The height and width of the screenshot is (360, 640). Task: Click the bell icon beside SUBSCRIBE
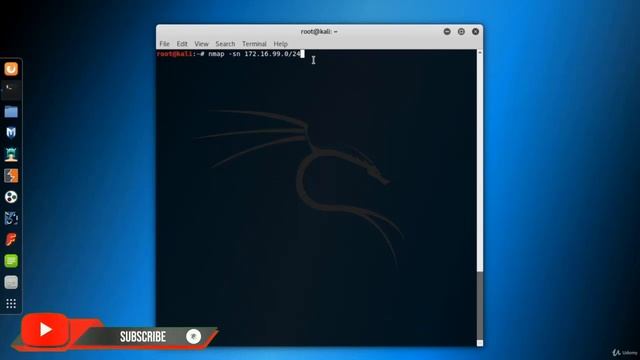(x=193, y=336)
